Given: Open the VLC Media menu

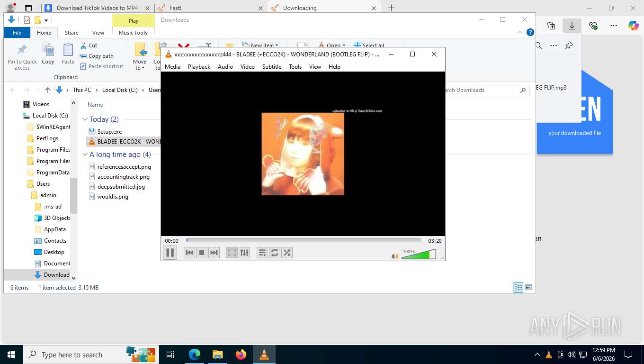Looking at the screenshot, I should coord(172,67).
